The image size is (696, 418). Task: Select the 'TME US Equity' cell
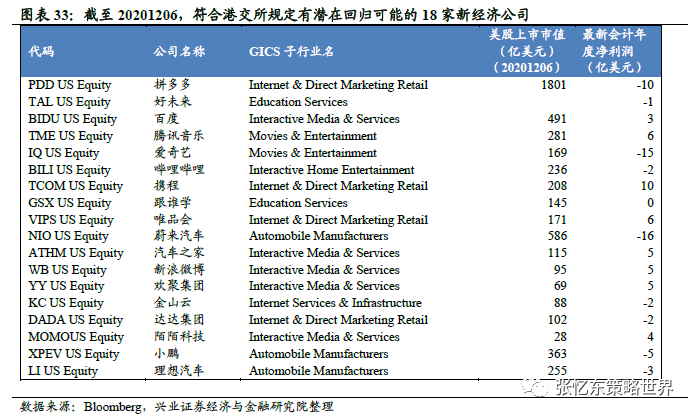[x=71, y=136]
